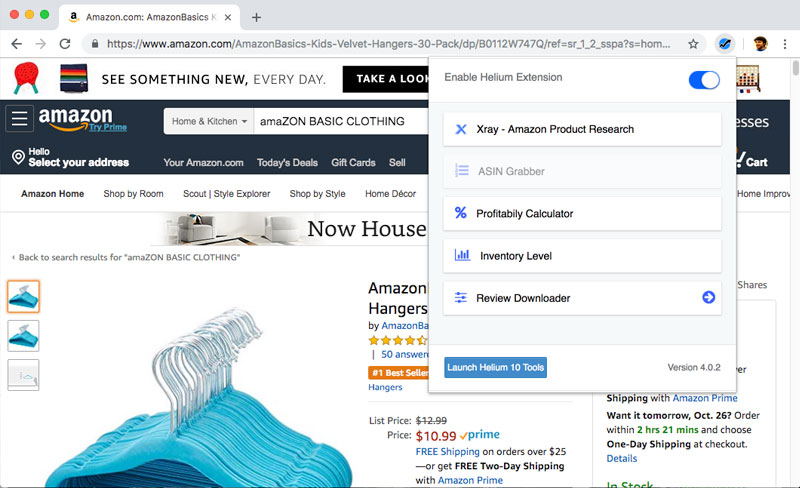Open the Home & Kitchen search category dropdown

(209, 122)
